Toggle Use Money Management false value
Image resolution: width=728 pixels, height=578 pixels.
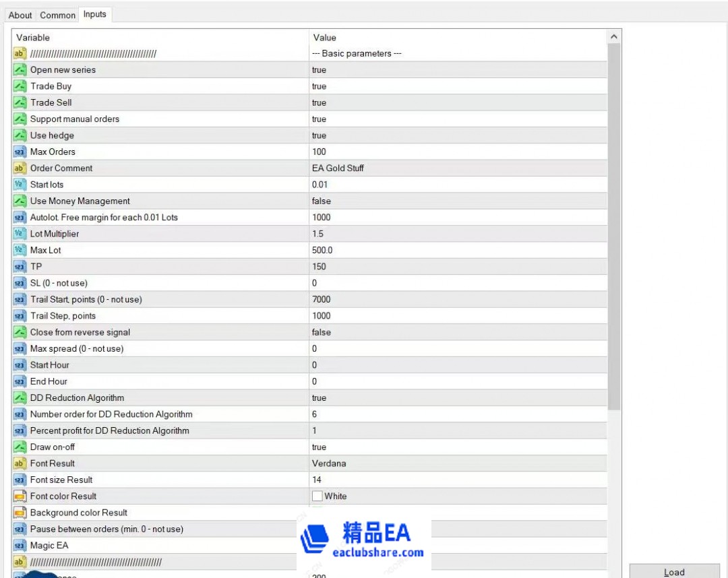322,201
